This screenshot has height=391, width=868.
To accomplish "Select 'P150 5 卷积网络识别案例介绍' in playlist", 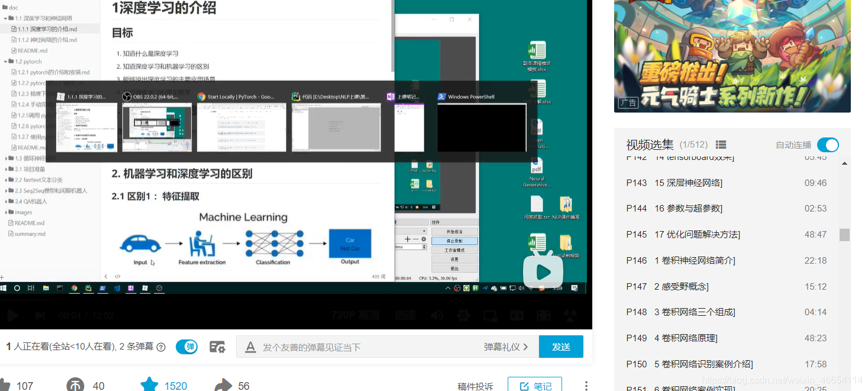I will tap(727, 364).
